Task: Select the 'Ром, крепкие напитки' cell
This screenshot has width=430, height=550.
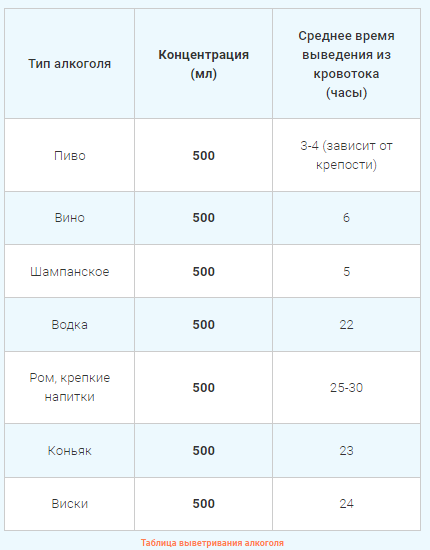Action: pos(69,387)
